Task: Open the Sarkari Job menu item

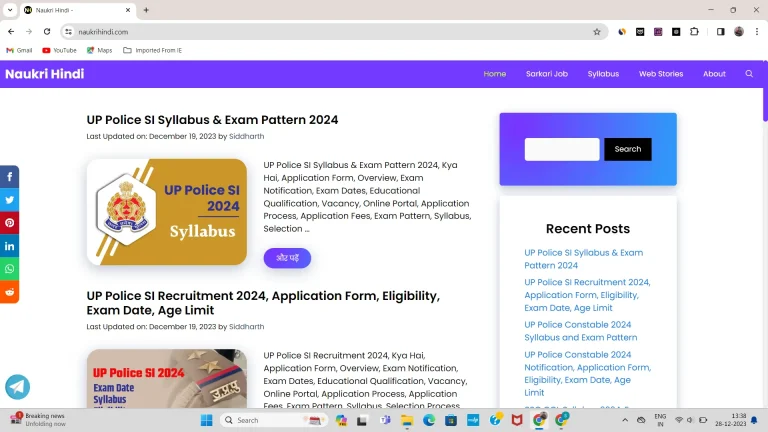Action: [547, 74]
